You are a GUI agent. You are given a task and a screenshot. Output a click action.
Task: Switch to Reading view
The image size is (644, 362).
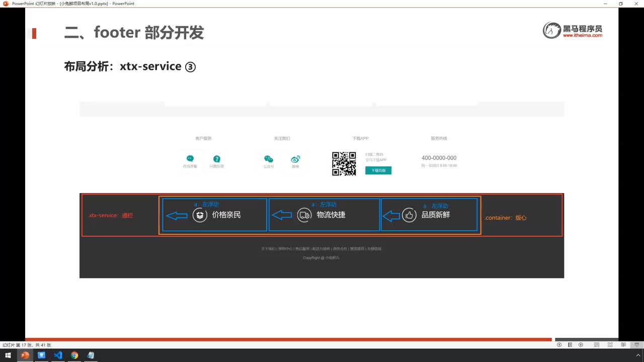(x=623, y=345)
